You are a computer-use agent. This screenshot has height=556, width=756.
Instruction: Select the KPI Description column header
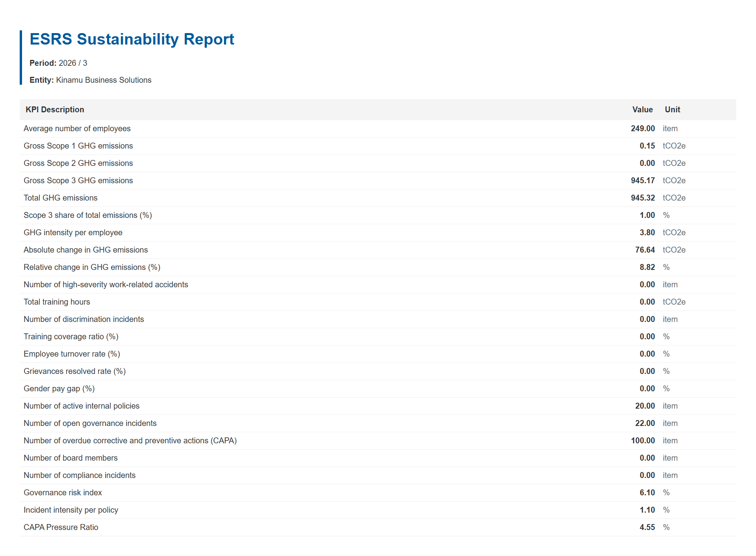(x=55, y=110)
